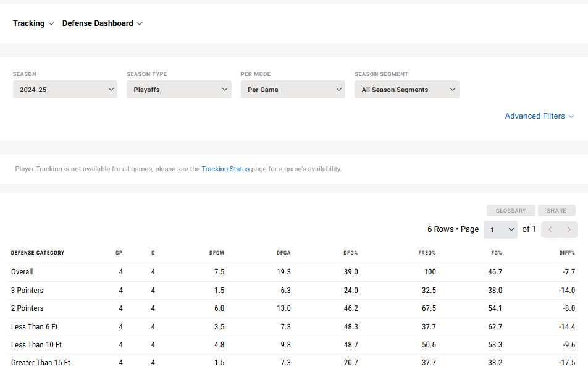Image resolution: width=588 pixels, height=374 pixels.
Task: Follow the Tracking Status link
Action: tap(225, 169)
